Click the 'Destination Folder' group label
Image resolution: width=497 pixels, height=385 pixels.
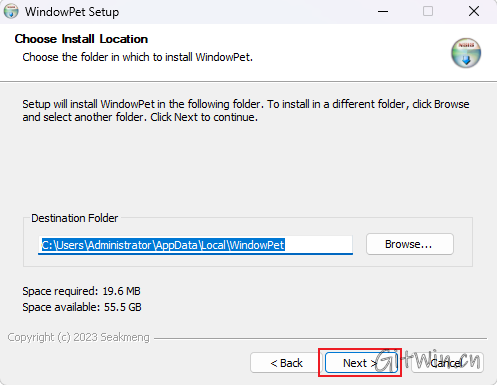[x=75, y=218]
